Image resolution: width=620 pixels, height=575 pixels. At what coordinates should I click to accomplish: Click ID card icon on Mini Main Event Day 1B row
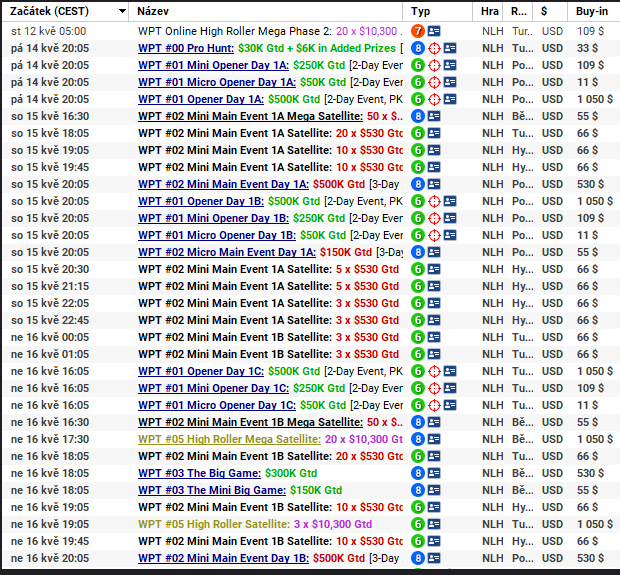point(434,558)
